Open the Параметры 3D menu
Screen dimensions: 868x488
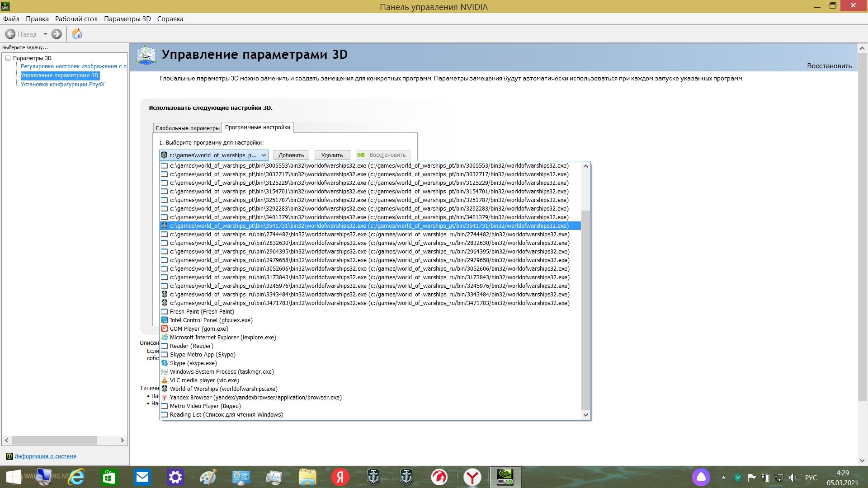127,19
